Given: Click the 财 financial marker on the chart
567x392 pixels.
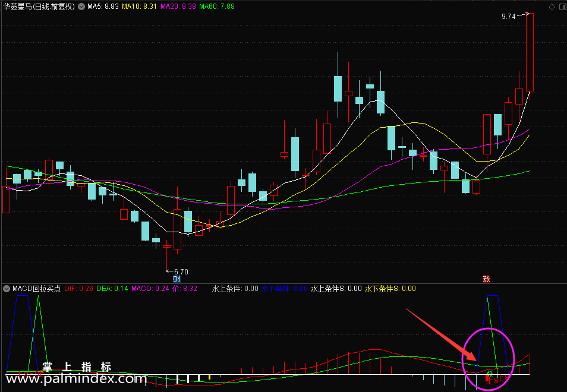Looking at the screenshot, I should (x=177, y=279).
